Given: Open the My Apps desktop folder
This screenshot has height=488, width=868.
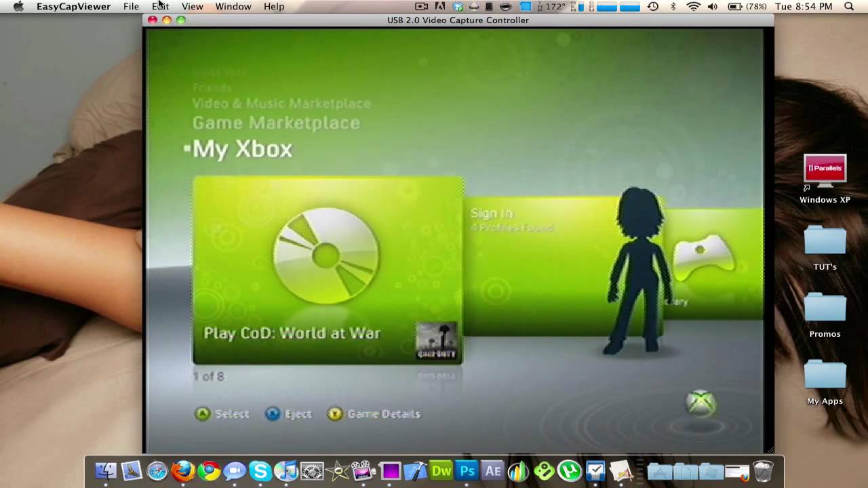Looking at the screenshot, I should 825,382.
